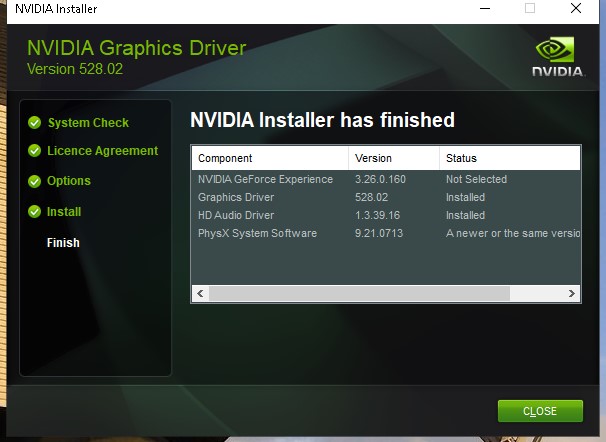
Task: Click the Status column header
Action: coord(510,158)
